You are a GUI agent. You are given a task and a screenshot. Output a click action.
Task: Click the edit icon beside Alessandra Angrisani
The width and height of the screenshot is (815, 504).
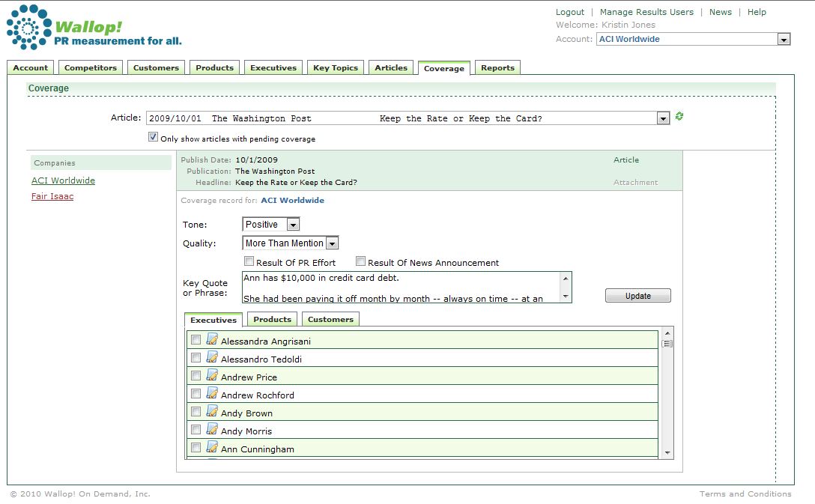[x=212, y=339]
